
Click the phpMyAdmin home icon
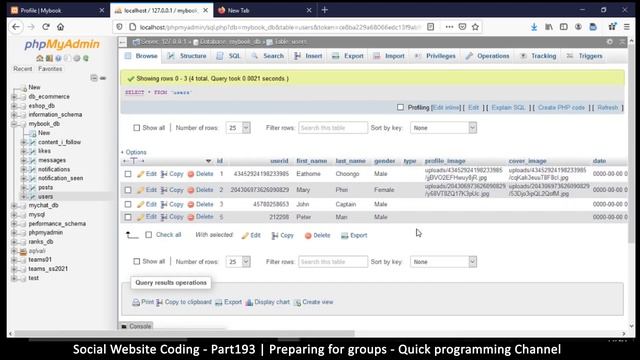click(x=40, y=58)
